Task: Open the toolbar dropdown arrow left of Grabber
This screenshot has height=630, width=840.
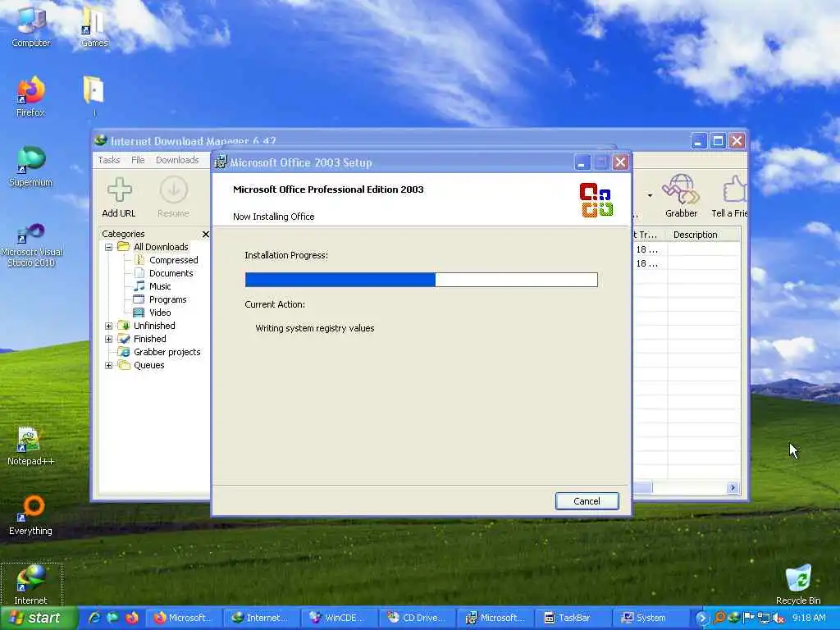Action: click(650, 195)
